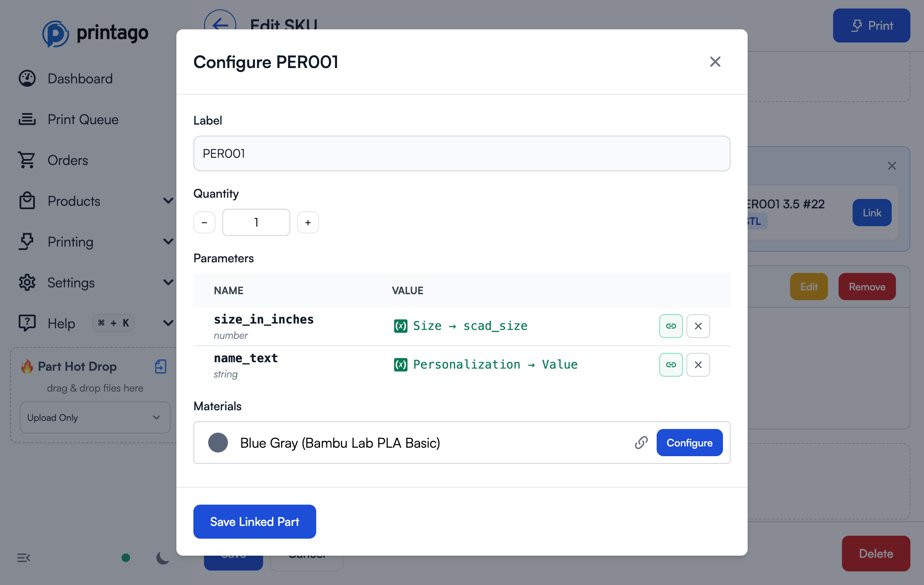The width and height of the screenshot is (924, 585).
Task: Click the Blue Gray color swatch
Action: tap(218, 443)
